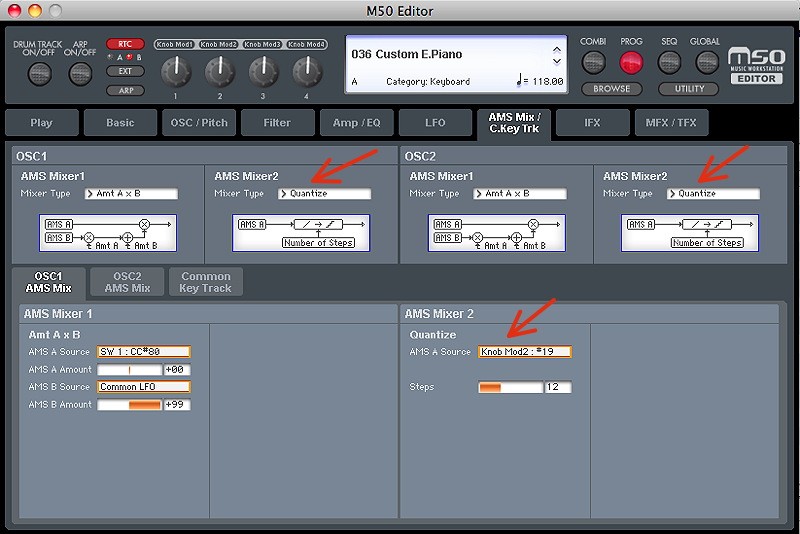Click the tempo value 118.00
Viewport: 800px width, 534px height.
coord(548,81)
